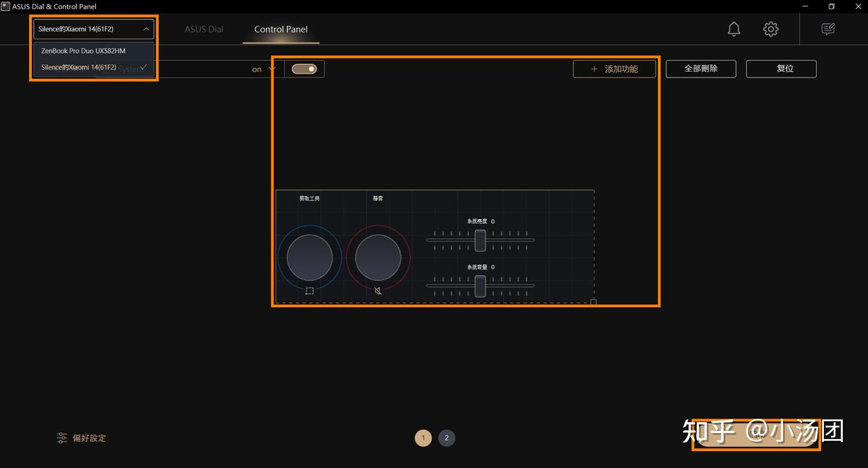Click the mute speaker icon under the red dial
Viewport: 868px width, 468px height.
(x=378, y=290)
